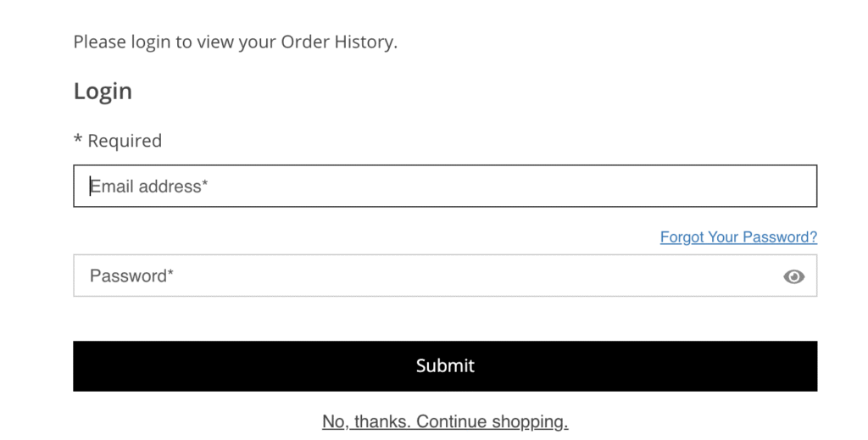Image resolution: width=868 pixels, height=440 pixels.
Task: Click the Order History login message
Action: point(235,42)
